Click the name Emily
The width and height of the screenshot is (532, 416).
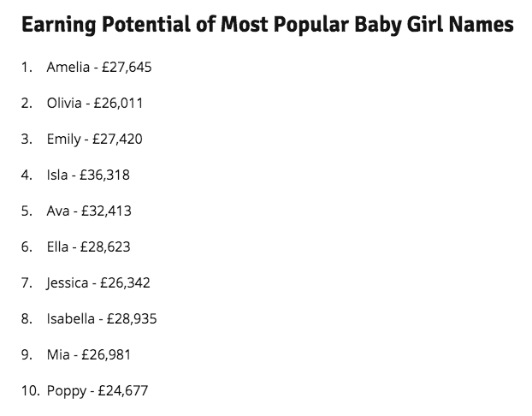[64, 139]
